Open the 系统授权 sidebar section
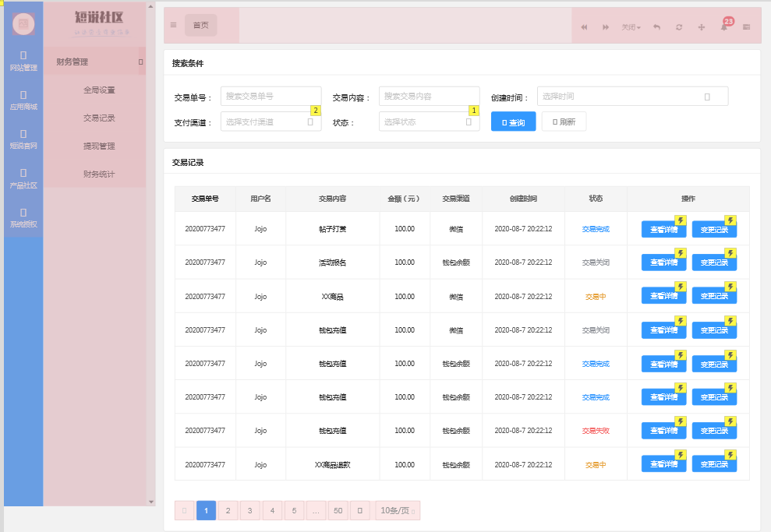Screen dimensions: 771x532 point(23,219)
